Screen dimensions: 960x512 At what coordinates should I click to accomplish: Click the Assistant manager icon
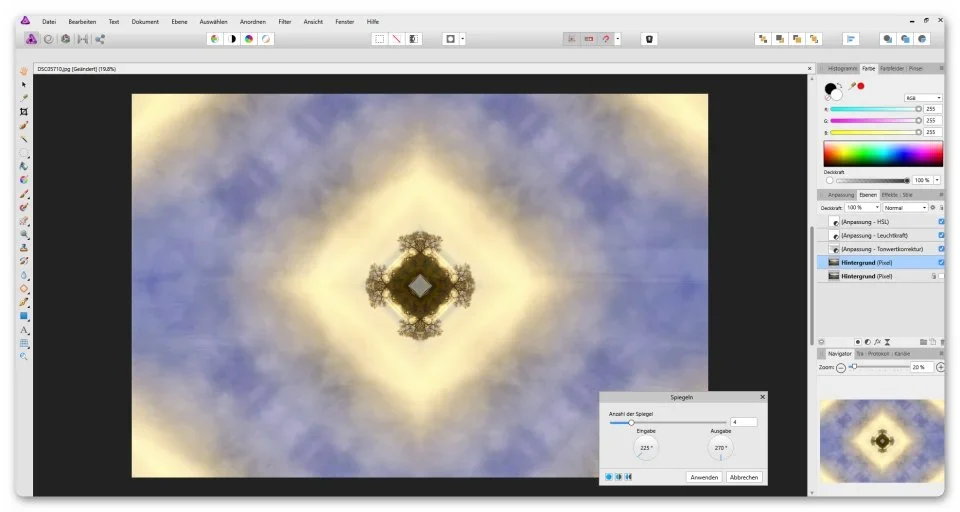[x=650, y=39]
